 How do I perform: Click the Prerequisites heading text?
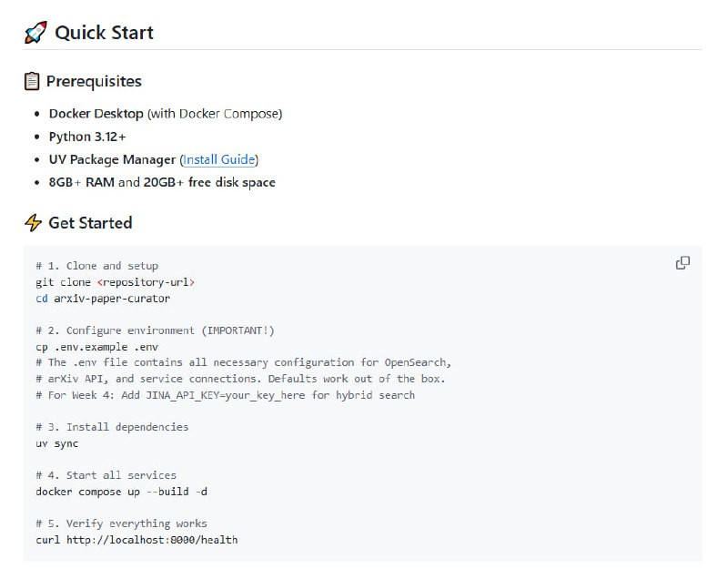[94, 81]
